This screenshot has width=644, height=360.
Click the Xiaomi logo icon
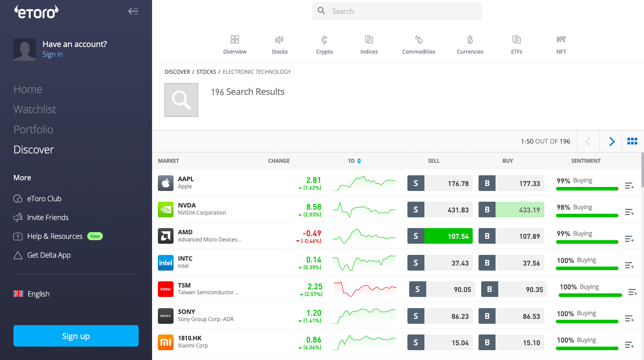[165, 343]
